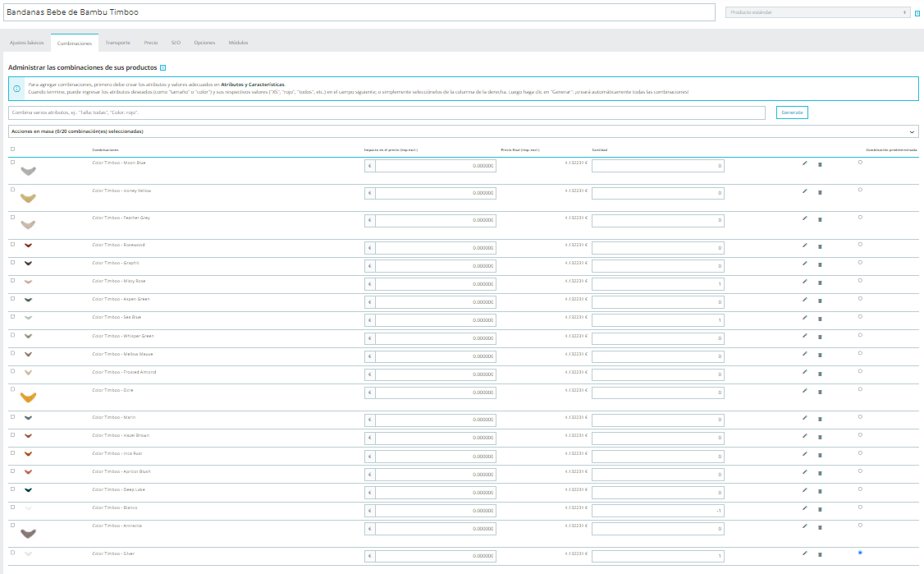The image size is (924, 574).
Task: Delete the Rosewood combination trash icon
Action: tap(820, 246)
